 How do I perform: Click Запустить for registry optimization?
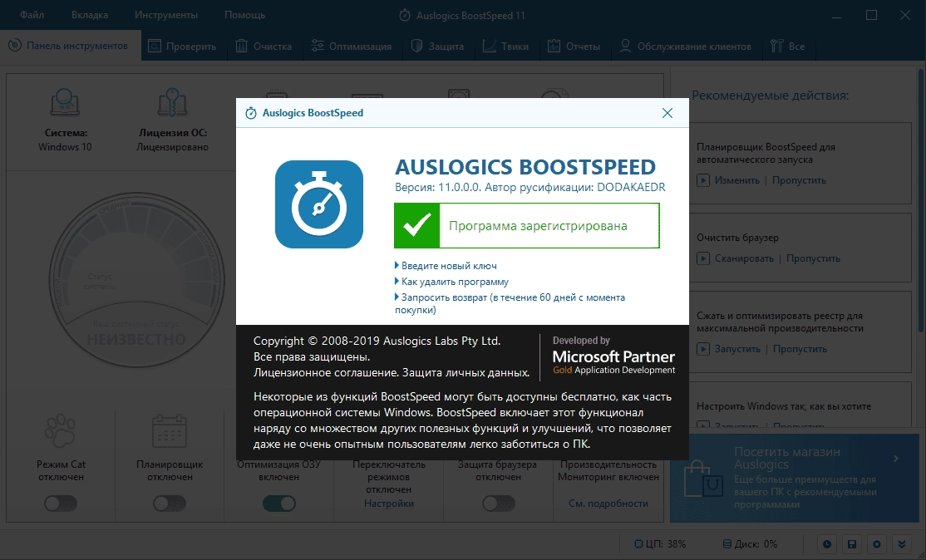pyautogui.click(x=737, y=349)
